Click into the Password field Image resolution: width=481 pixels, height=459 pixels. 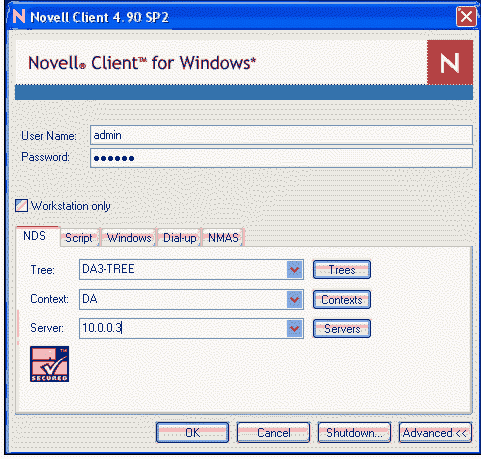point(281,158)
